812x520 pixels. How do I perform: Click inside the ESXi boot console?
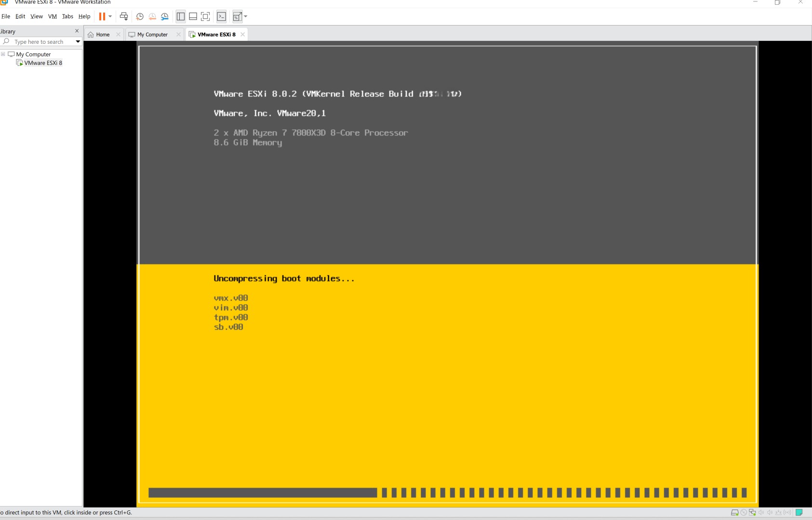(447, 274)
